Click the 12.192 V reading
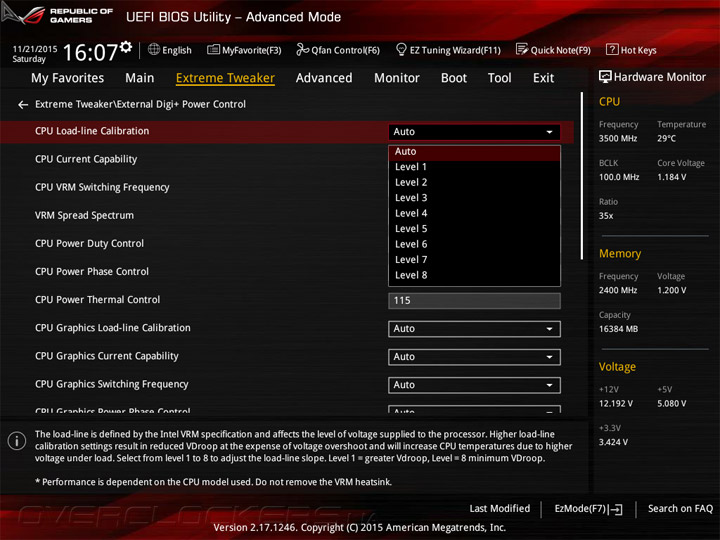720x540 pixels. point(615,404)
